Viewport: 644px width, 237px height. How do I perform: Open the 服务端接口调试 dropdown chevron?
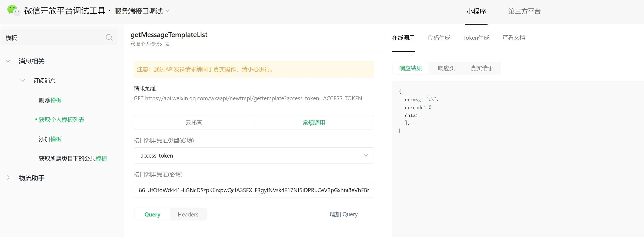(168, 11)
